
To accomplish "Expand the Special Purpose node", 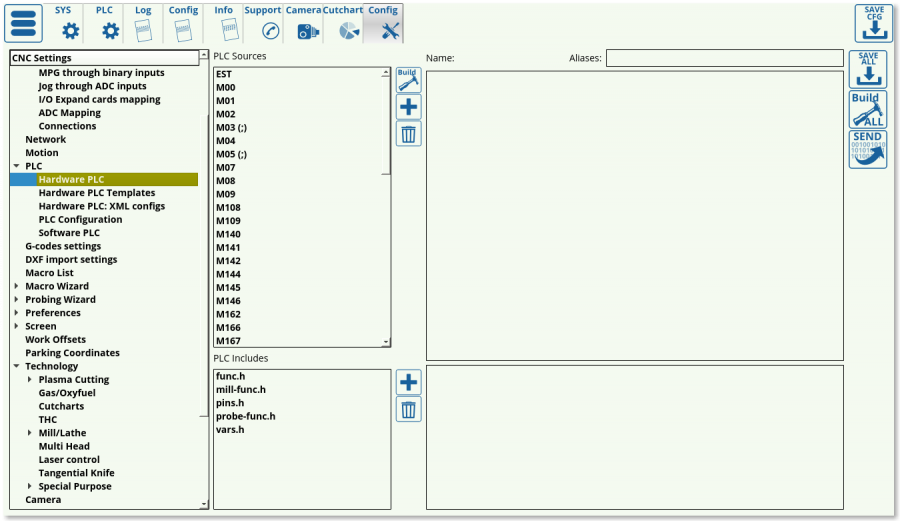I will [x=29, y=486].
